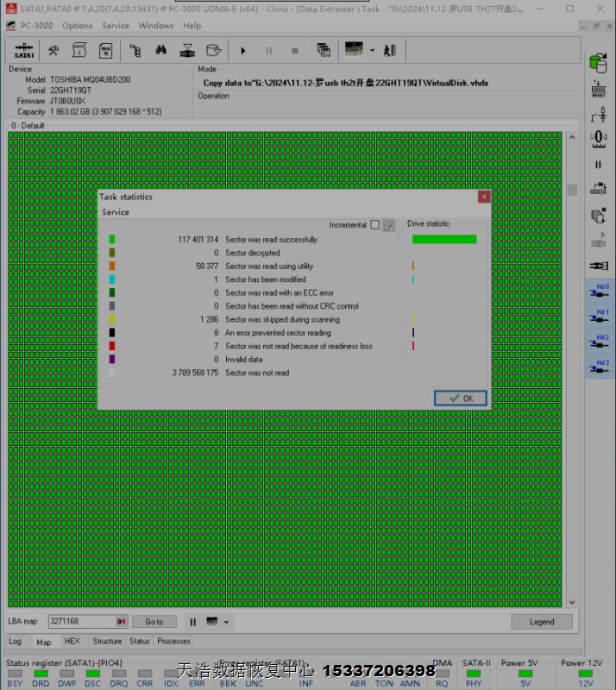Click the LBA map input field
The image size is (616, 690).
pyautogui.click(x=81, y=622)
